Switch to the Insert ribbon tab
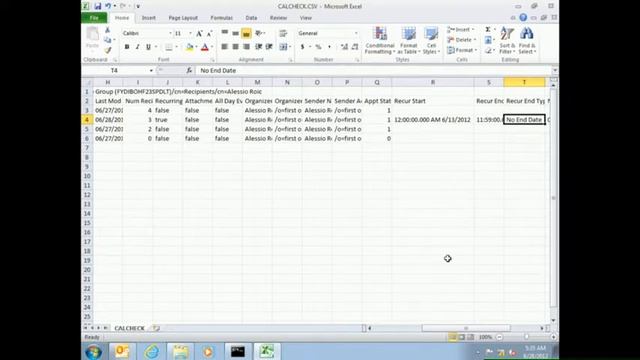The height and width of the screenshot is (360, 640). pyautogui.click(x=149, y=18)
